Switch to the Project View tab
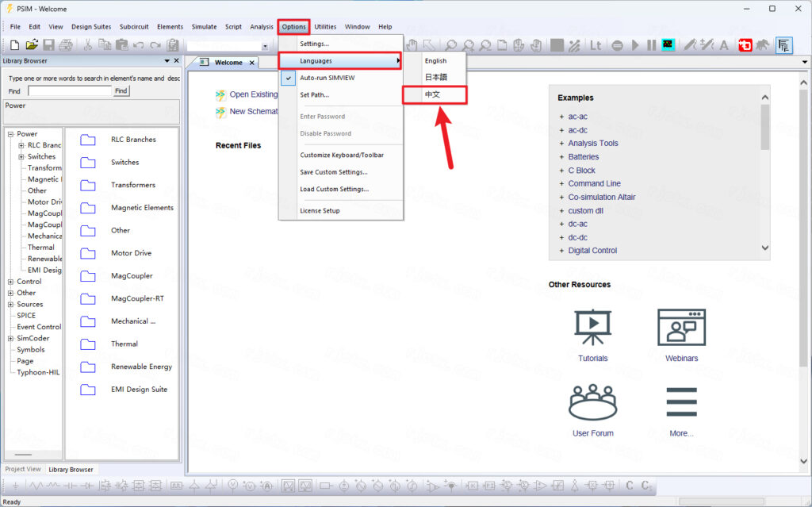812x507 pixels. pyautogui.click(x=23, y=469)
